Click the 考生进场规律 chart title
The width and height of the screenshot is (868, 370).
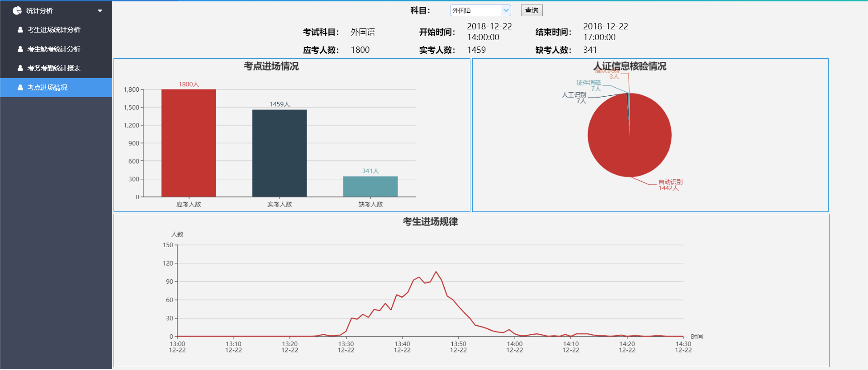(430, 222)
